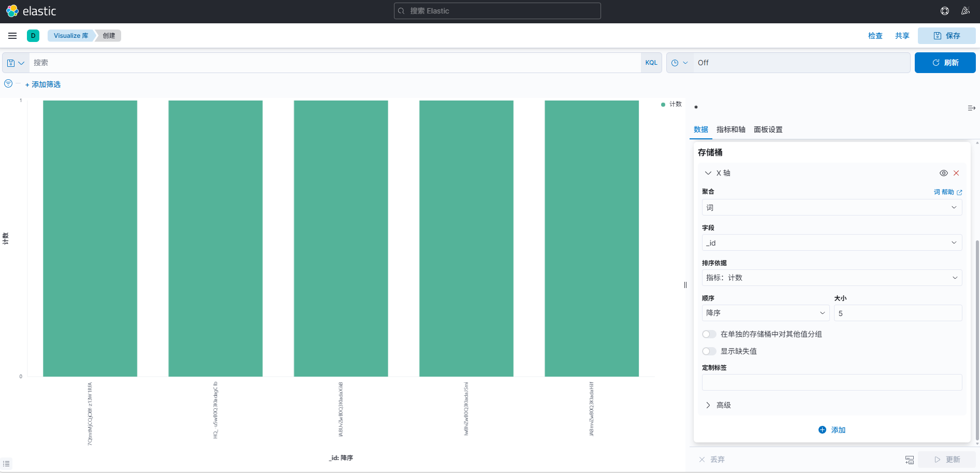
Task: Switch to the panel settings tab
Action: tap(768, 130)
